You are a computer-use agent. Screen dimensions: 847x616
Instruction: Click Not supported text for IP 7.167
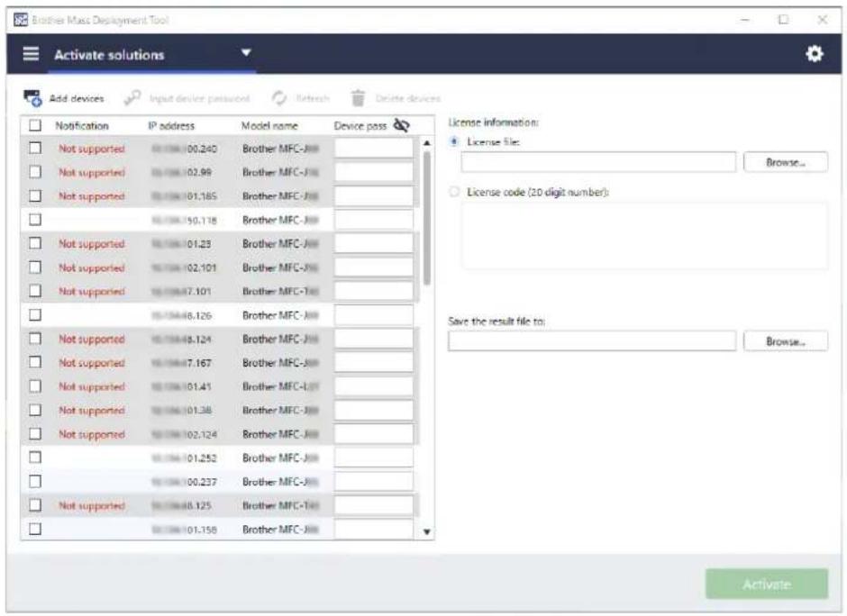click(x=92, y=363)
